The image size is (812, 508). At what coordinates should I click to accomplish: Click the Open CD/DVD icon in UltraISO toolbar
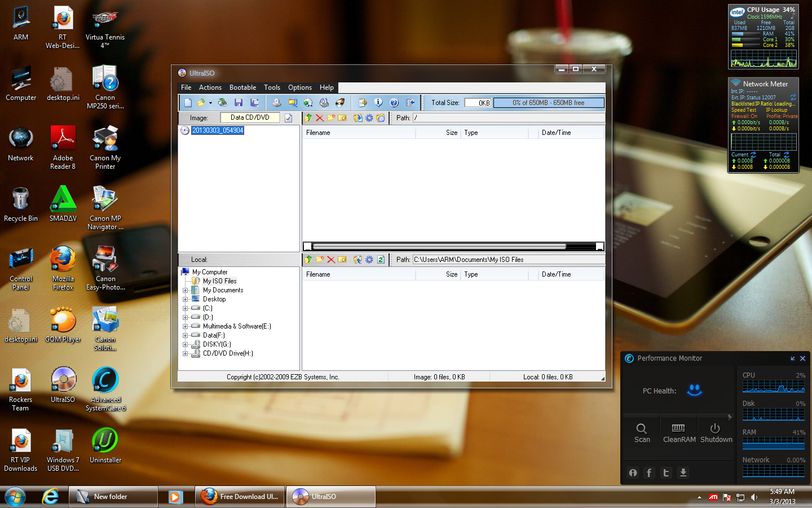pyautogui.click(x=223, y=103)
